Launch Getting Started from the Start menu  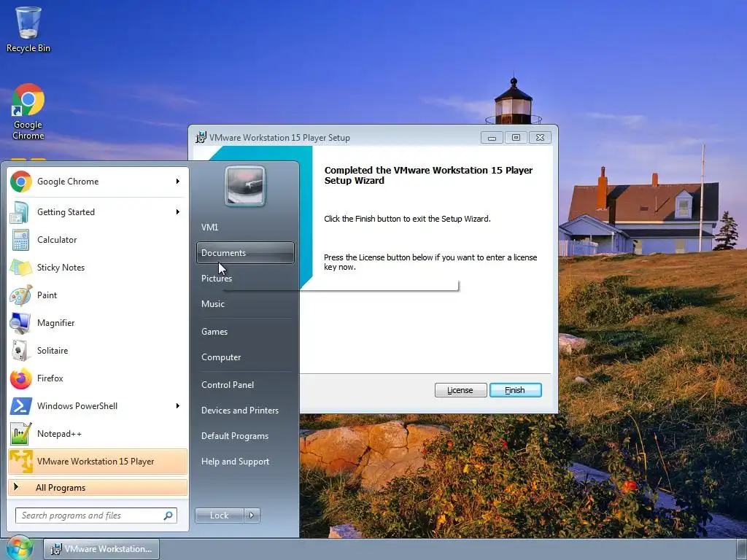coord(98,212)
